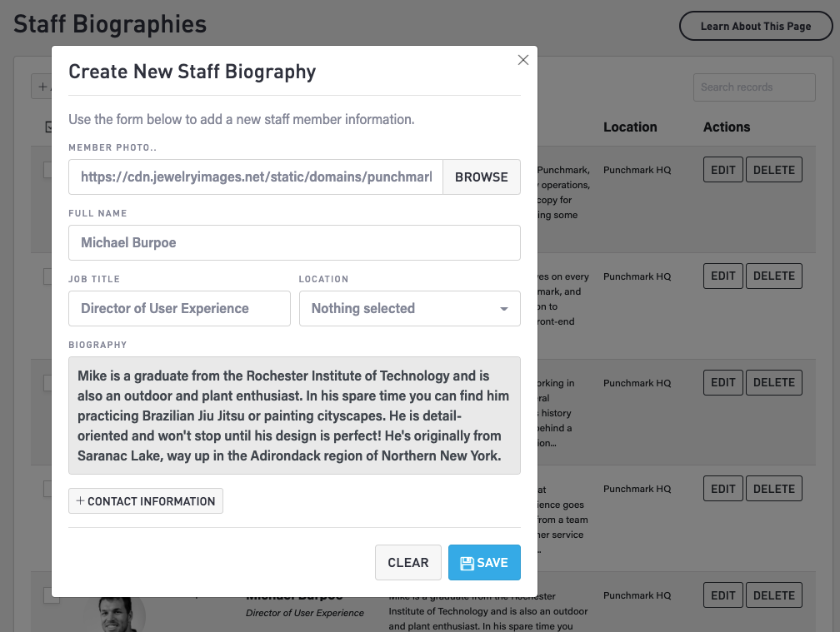Click Edit on the top staff row
The image size is (840, 632).
(x=722, y=169)
